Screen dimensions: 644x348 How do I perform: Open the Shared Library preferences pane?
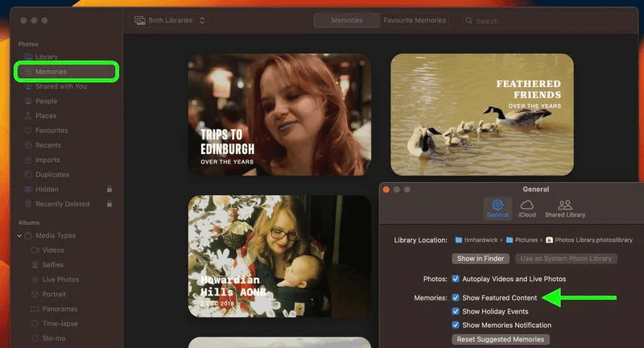pos(565,206)
